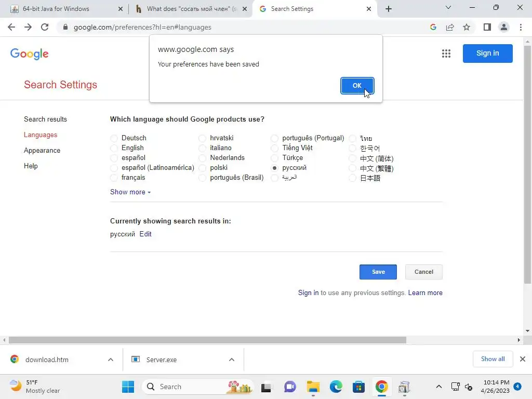
Task: Click the blue Sign in button
Action: [487, 54]
